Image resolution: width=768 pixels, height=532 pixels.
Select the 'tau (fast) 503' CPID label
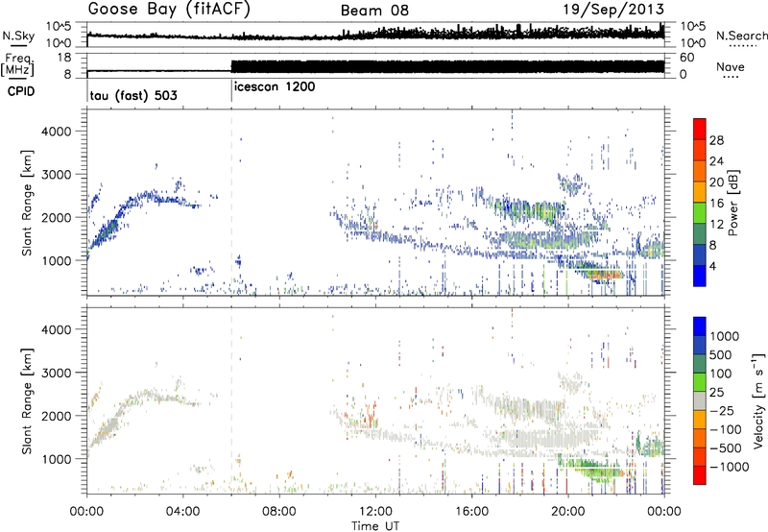pyautogui.click(x=133, y=95)
